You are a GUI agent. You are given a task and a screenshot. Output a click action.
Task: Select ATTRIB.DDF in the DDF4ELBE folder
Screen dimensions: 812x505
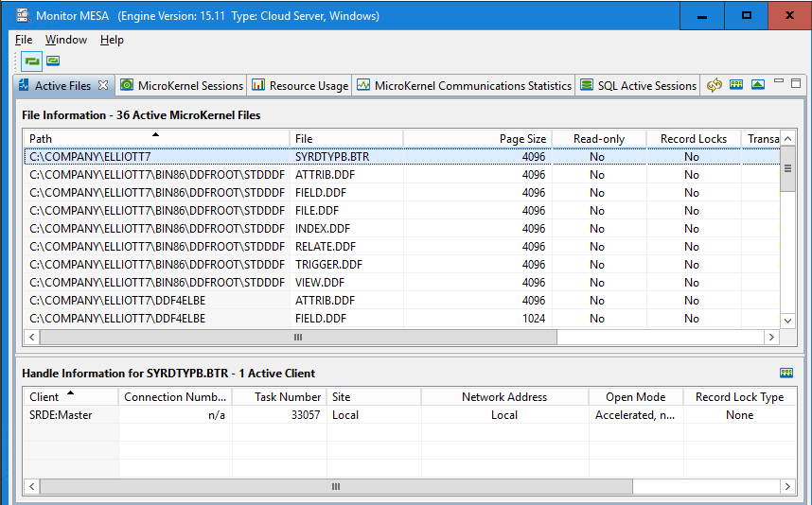coord(401,300)
